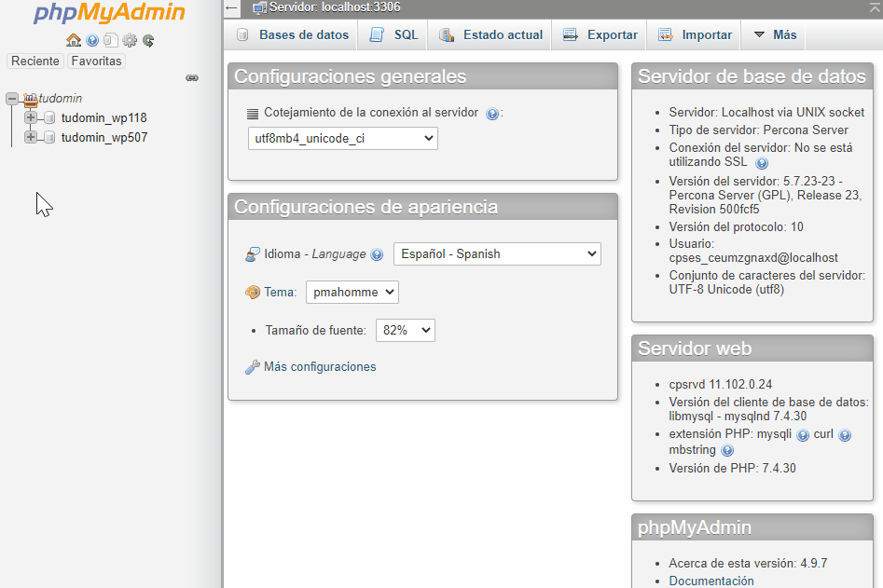Open the Más dropdown menu
Viewport: 883px width, 588px height.
point(774,34)
